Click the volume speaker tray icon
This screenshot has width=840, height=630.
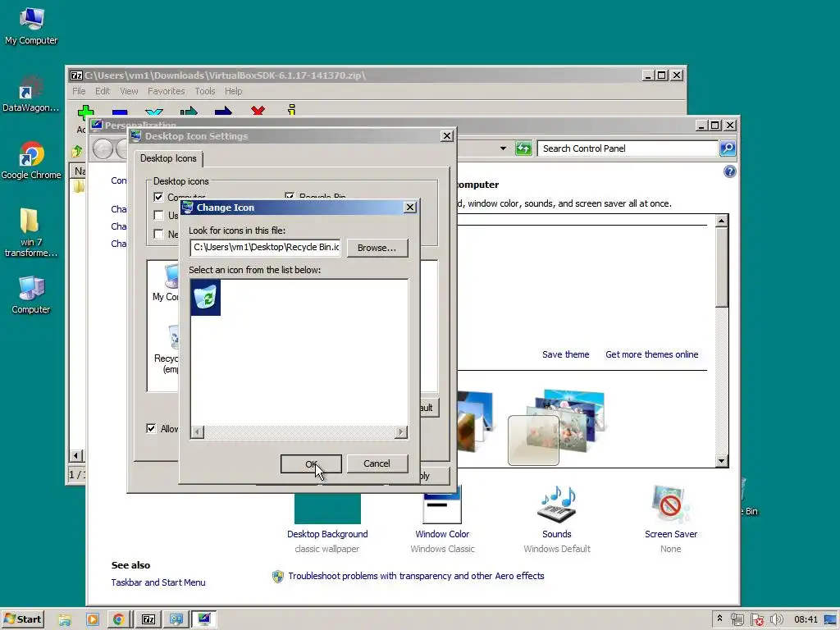coord(775,620)
